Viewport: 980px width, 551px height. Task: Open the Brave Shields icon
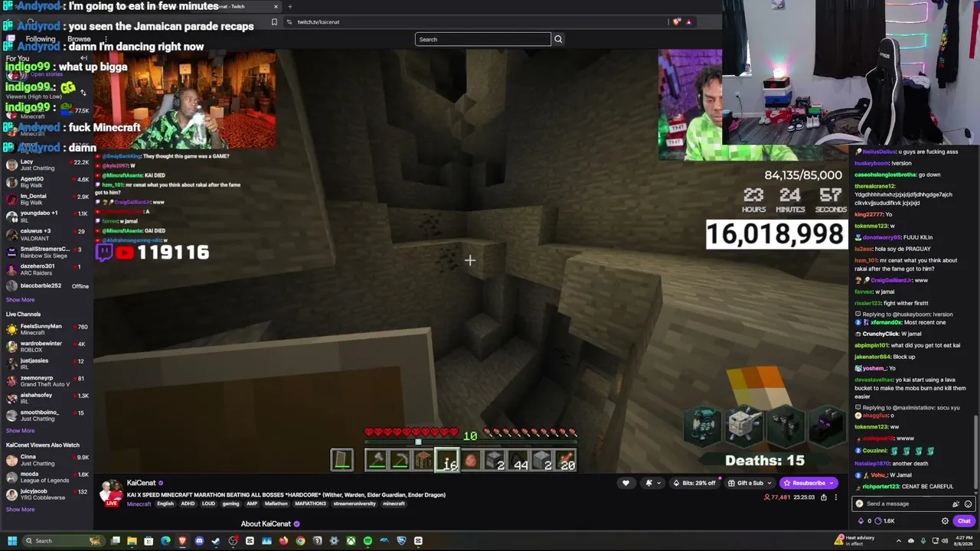676,22
